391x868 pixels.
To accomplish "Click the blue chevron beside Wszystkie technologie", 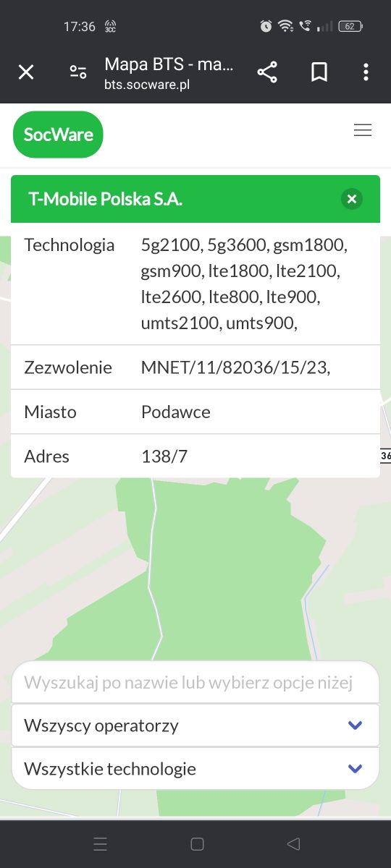I will tap(355, 769).
